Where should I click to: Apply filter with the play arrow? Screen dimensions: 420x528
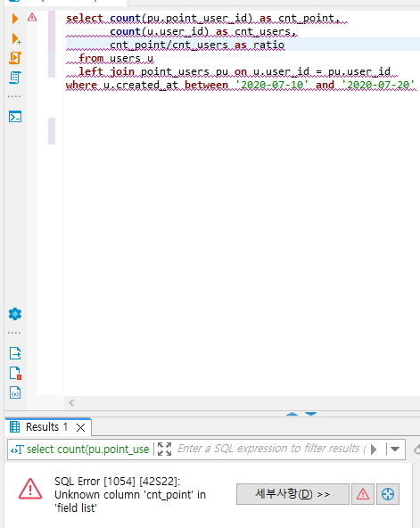coord(374,449)
